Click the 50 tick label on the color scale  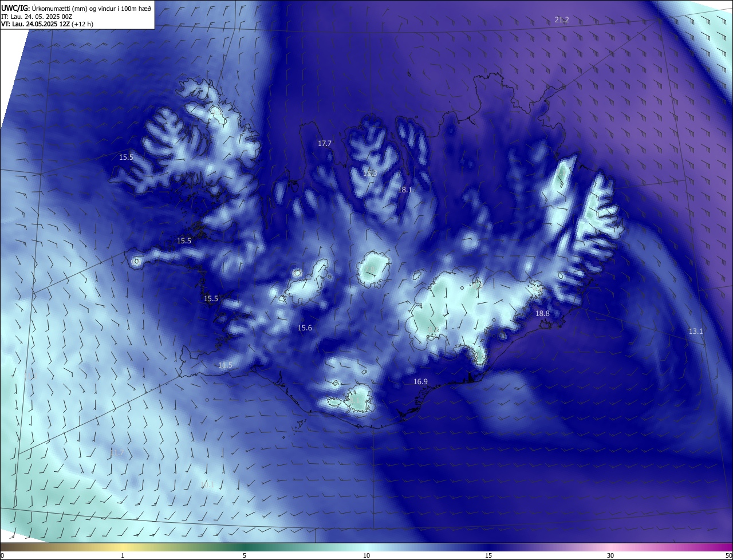728,555
